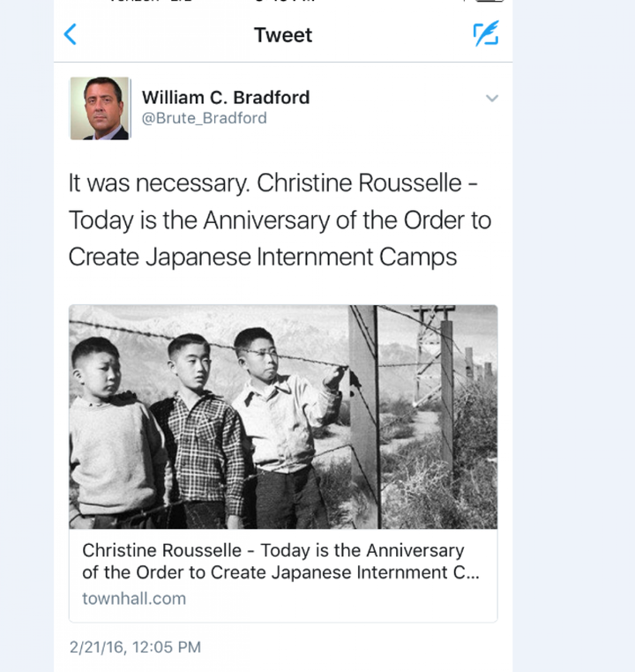Open the compose new tweet icon
Screen dimensions: 635x672
485,34
